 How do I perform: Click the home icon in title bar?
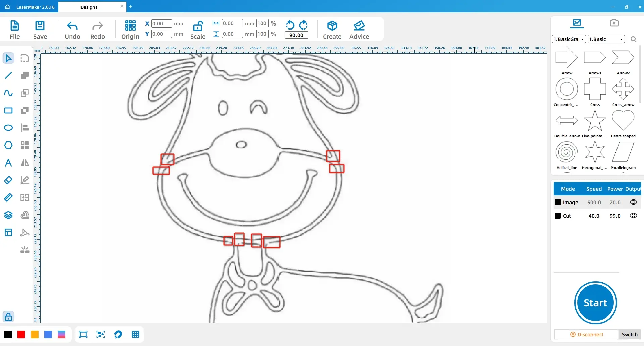click(7, 7)
